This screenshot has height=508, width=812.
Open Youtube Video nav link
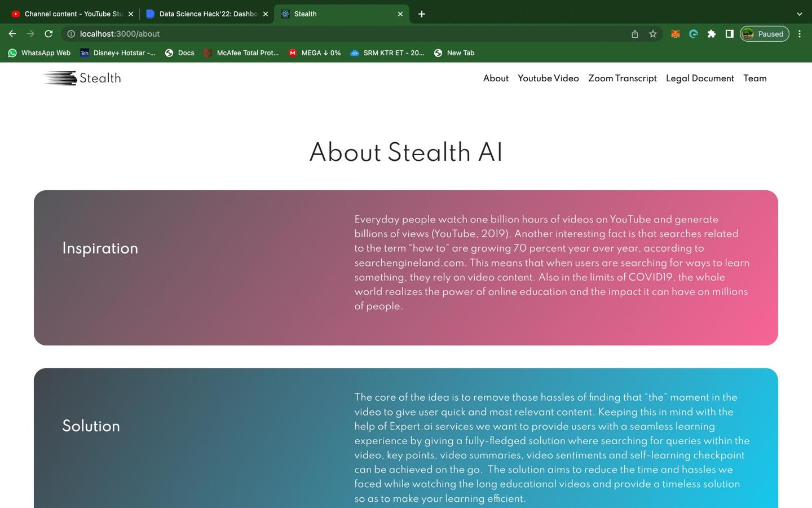pyautogui.click(x=548, y=78)
